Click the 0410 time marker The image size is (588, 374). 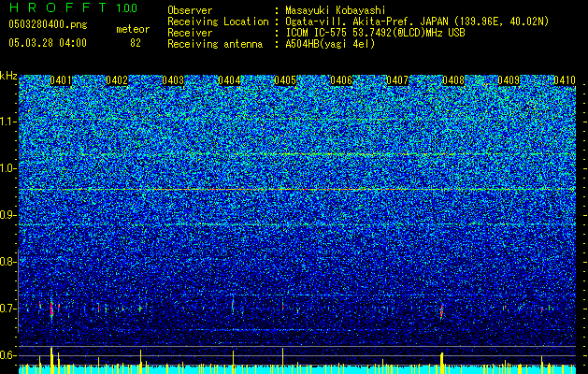click(565, 80)
